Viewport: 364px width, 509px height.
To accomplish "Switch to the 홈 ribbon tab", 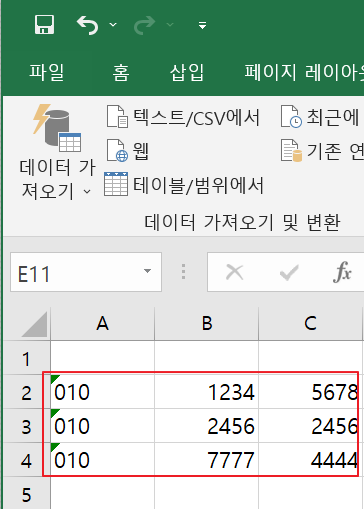I will pos(121,72).
